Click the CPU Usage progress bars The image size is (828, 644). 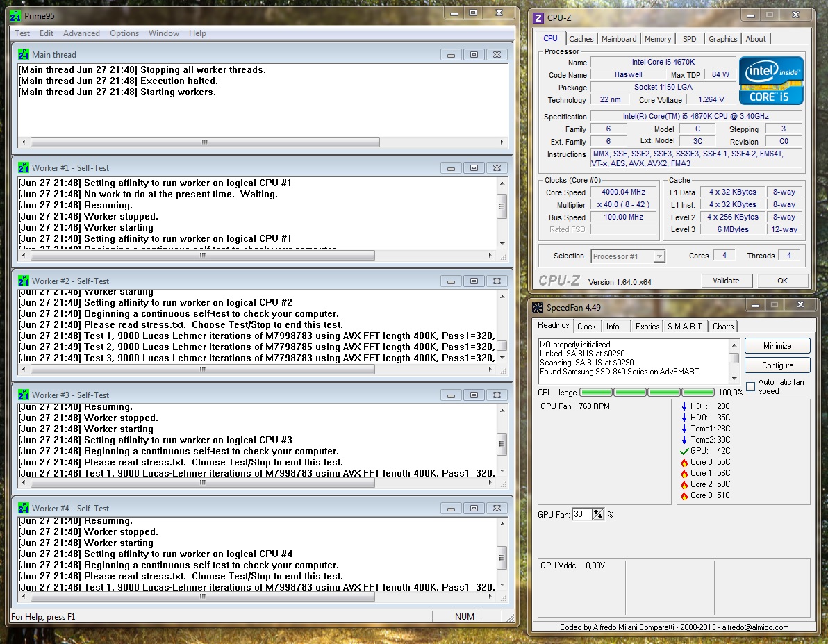click(x=647, y=392)
